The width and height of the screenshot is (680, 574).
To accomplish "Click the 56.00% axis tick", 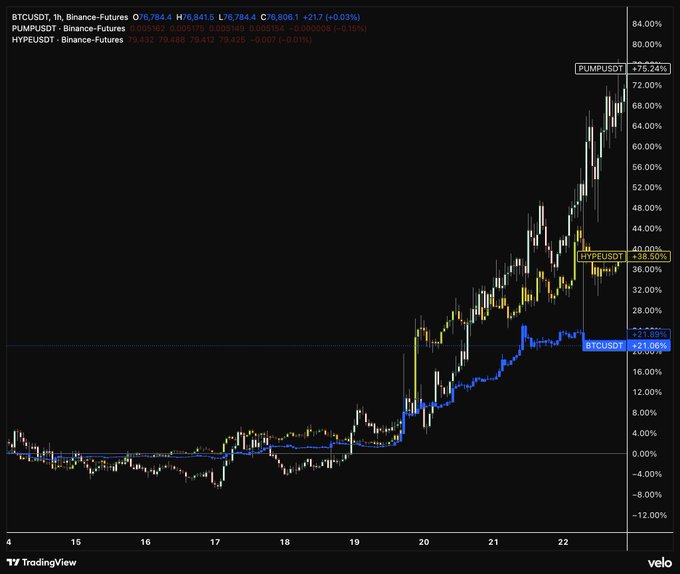I will [647, 167].
